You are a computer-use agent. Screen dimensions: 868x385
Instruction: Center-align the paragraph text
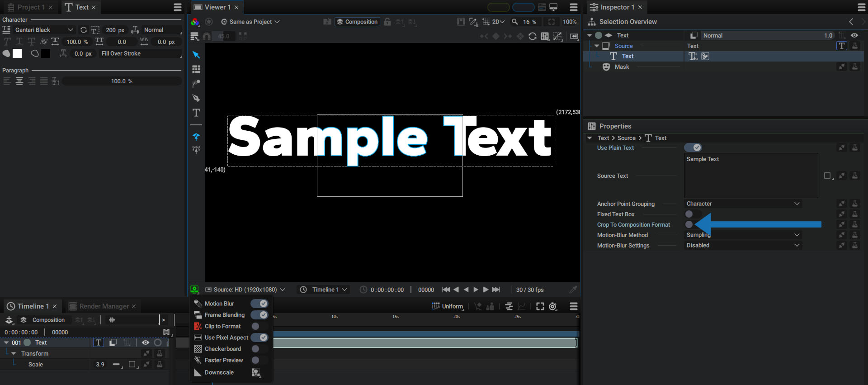(x=19, y=81)
